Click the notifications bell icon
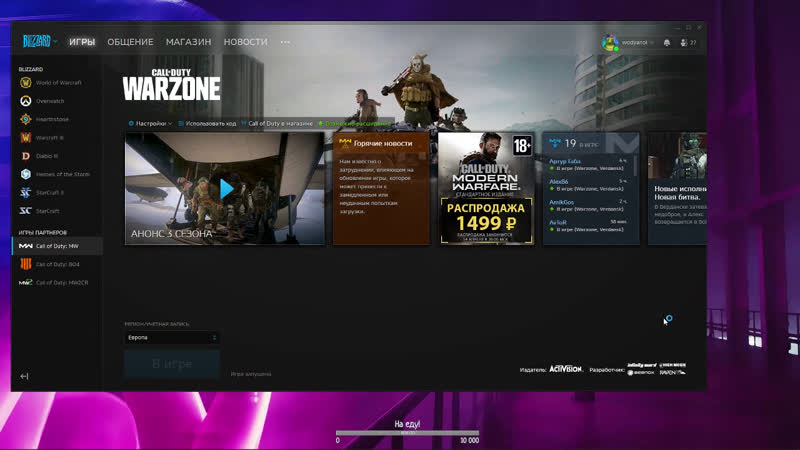 [x=667, y=43]
